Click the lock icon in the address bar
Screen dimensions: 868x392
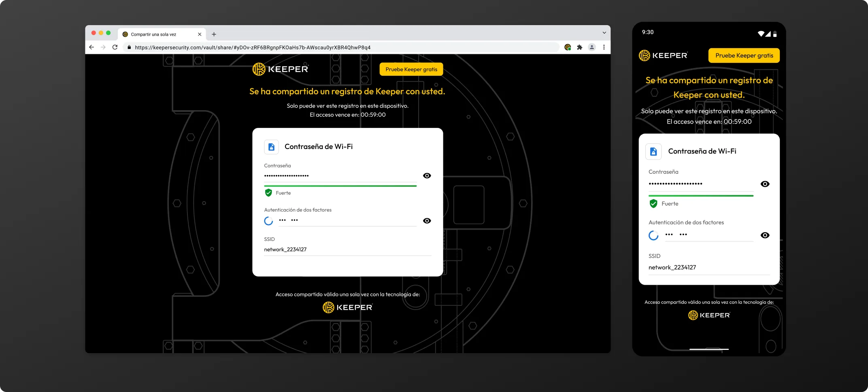click(x=129, y=47)
